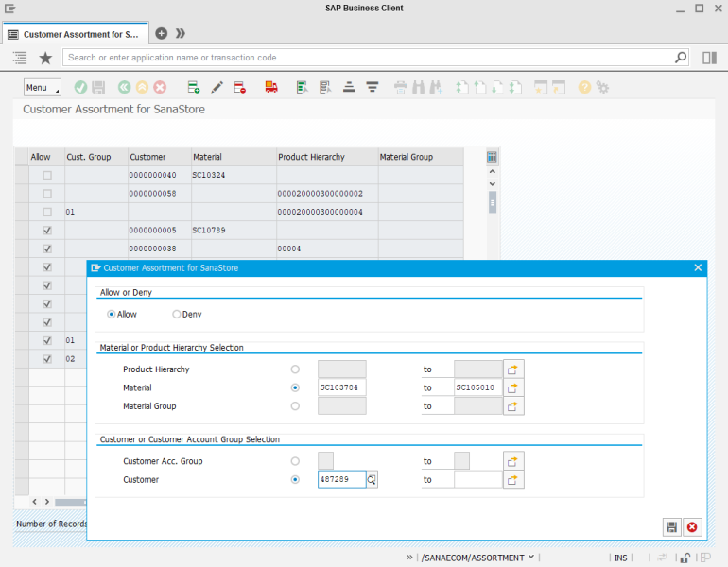728x567 pixels.
Task: Click the Customer 'to' input field
Action: pos(478,480)
